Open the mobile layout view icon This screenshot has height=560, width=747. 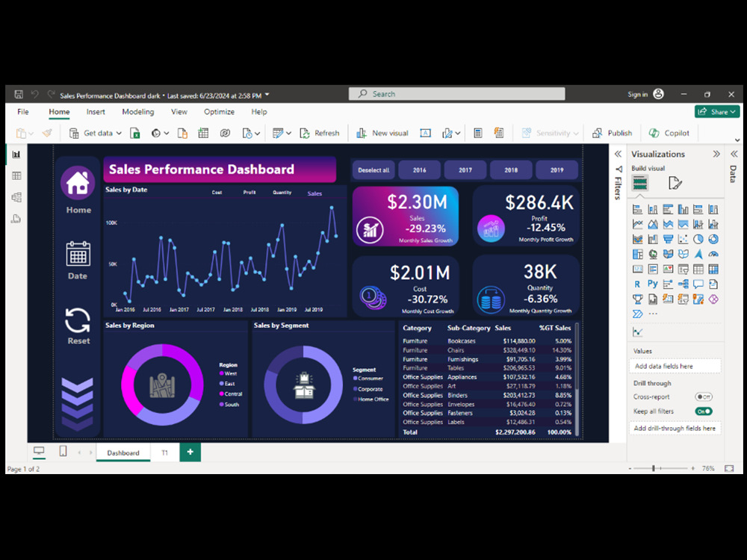pyautogui.click(x=63, y=452)
